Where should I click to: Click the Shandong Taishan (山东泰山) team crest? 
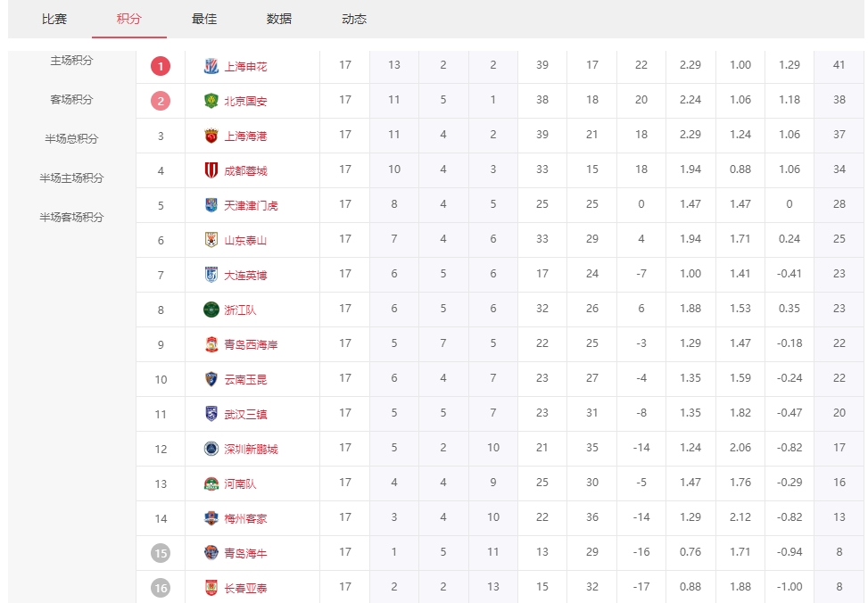point(211,240)
